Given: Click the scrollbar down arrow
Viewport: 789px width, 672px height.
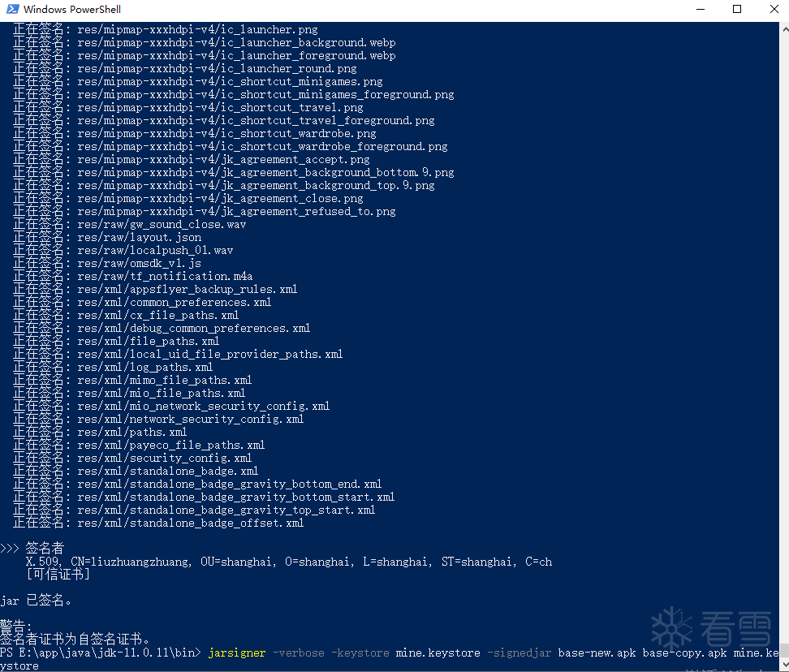Looking at the screenshot, I should (x=784, y=665).
